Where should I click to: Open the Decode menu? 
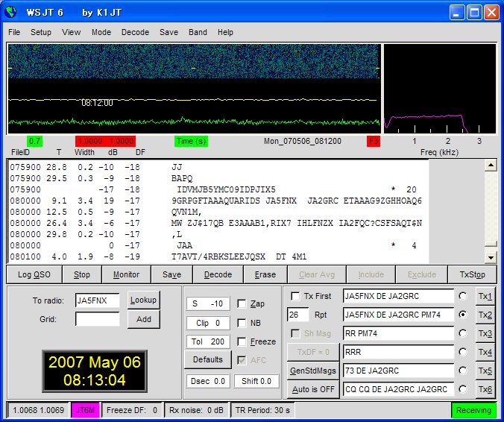tap(135, 32)
